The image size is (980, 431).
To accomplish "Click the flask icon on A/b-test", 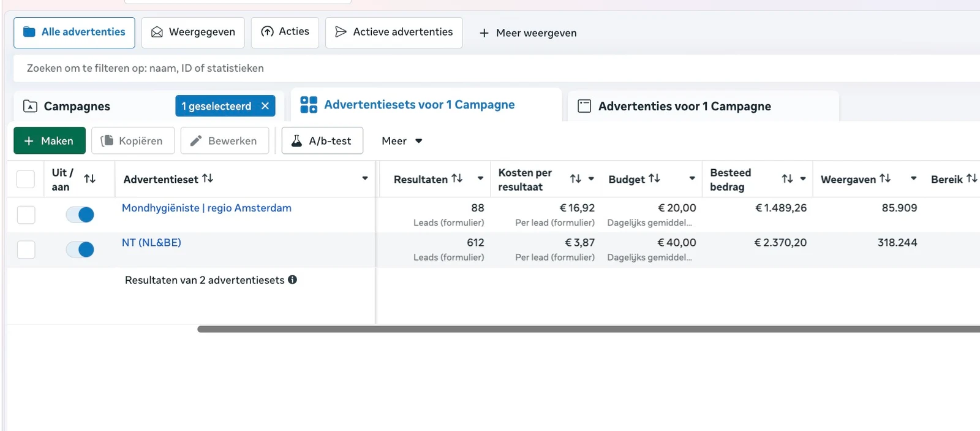I will [x=296, y=141].
